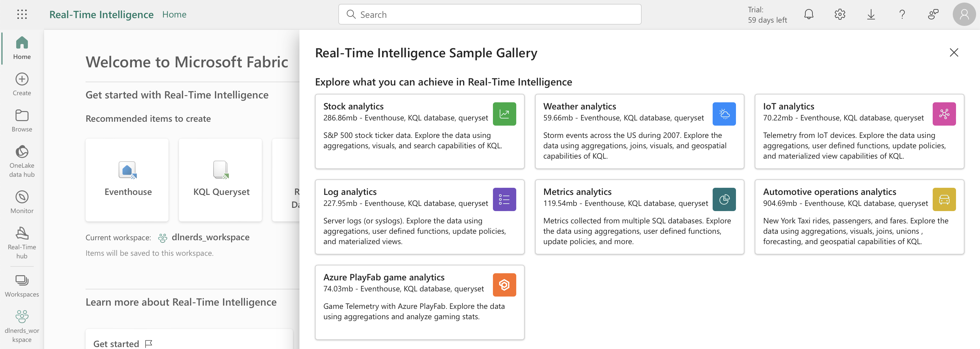The width and height of the screenshot is (980, 349).
Task: Click the Microsoft Fabric app launcher grid
Action: pos(22,14)
